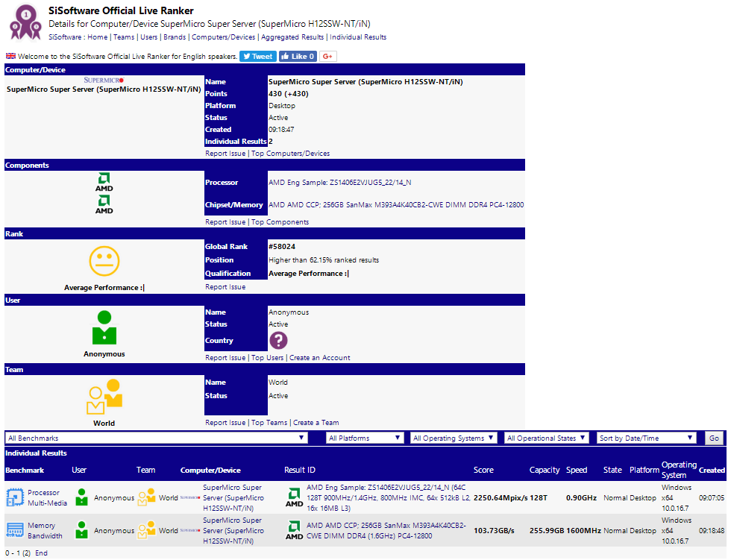The image size is (731, 560).
Task: Click the yellow team icon in Processor Multi-Media row
Action: pos(146,497)
